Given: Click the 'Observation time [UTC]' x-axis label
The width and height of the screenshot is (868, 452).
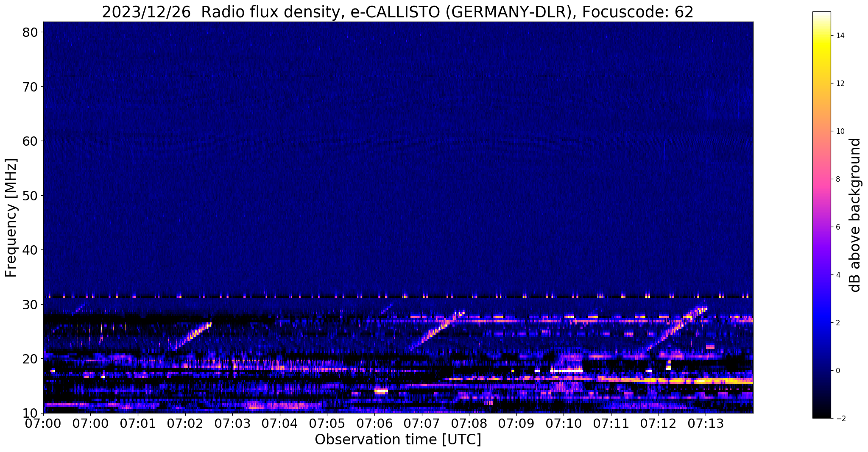Looking at the screenshot, I should [x=398, y=440].
